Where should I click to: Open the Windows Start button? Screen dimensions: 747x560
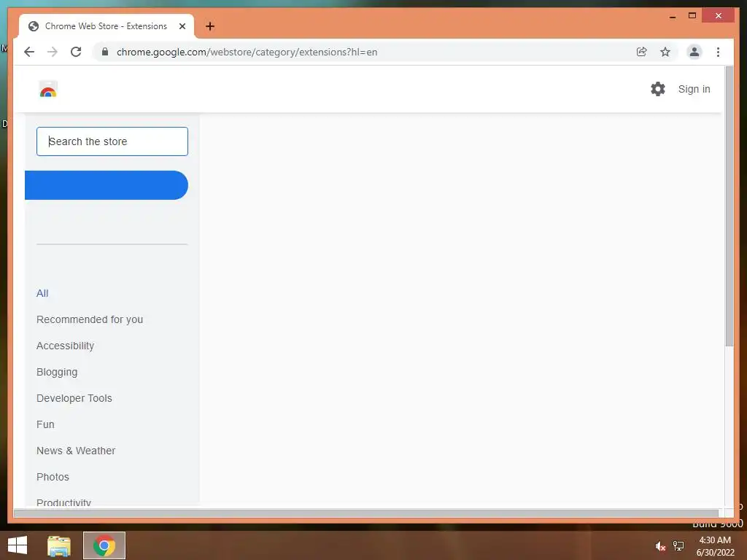18,545
